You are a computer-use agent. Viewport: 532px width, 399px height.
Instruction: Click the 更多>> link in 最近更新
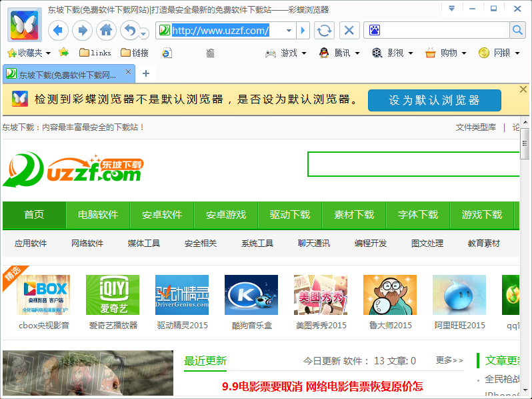[449, 360]
